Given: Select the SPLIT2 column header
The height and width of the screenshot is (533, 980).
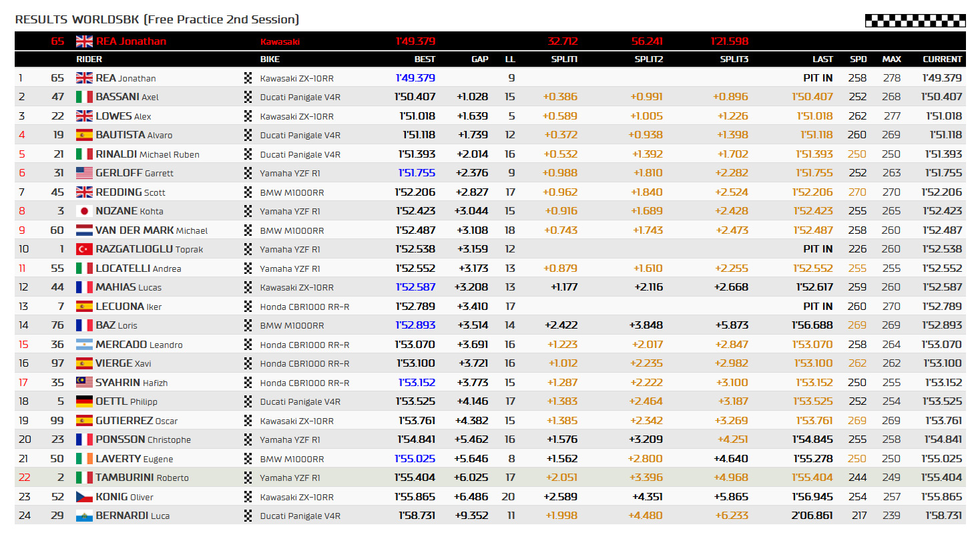Looking at the screenshot, I should (648, 59).
